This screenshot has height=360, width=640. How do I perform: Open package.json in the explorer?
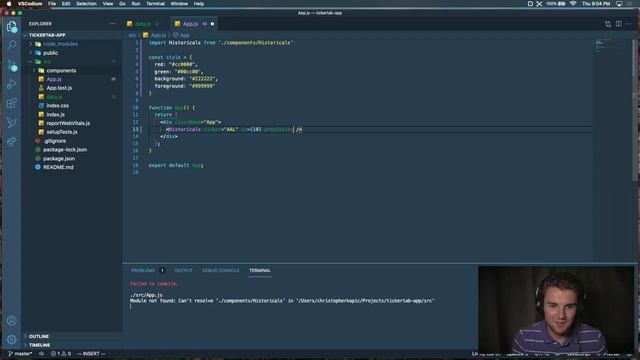click(59, 159)
